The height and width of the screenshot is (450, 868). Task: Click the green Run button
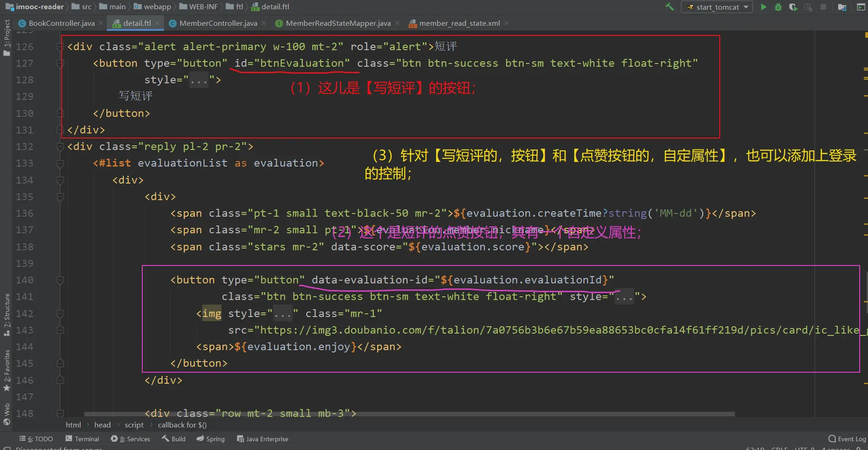click(x=763, y=7)
